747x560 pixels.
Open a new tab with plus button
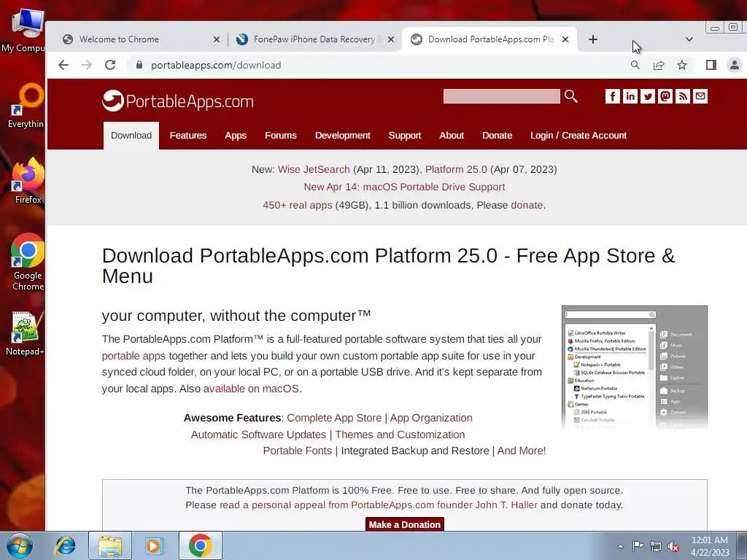click(592, 39)
